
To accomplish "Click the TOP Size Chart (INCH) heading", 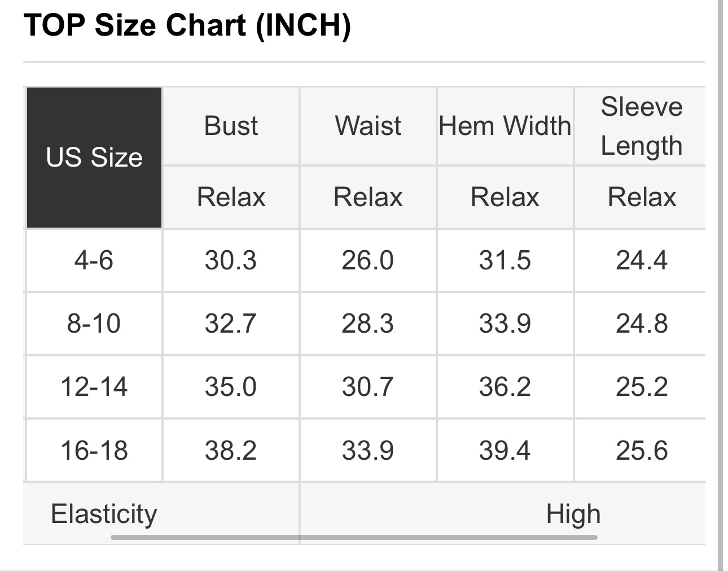I will [x=187, y=25].
